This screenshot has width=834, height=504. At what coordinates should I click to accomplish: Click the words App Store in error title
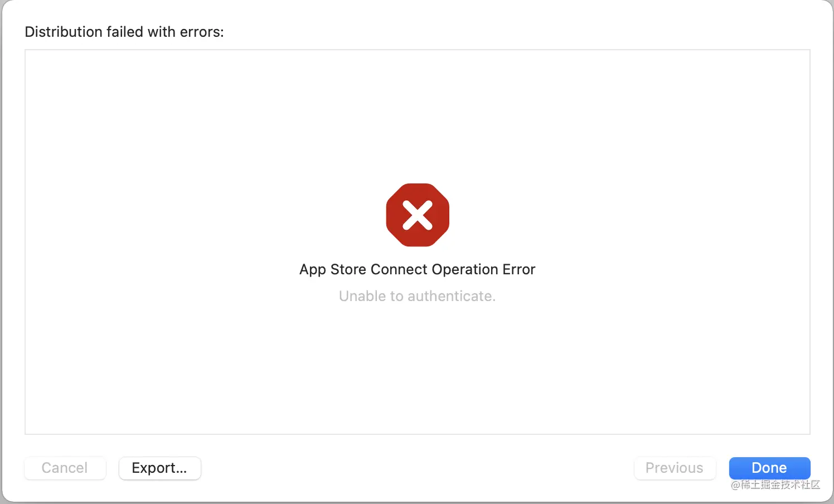(332, 269)
